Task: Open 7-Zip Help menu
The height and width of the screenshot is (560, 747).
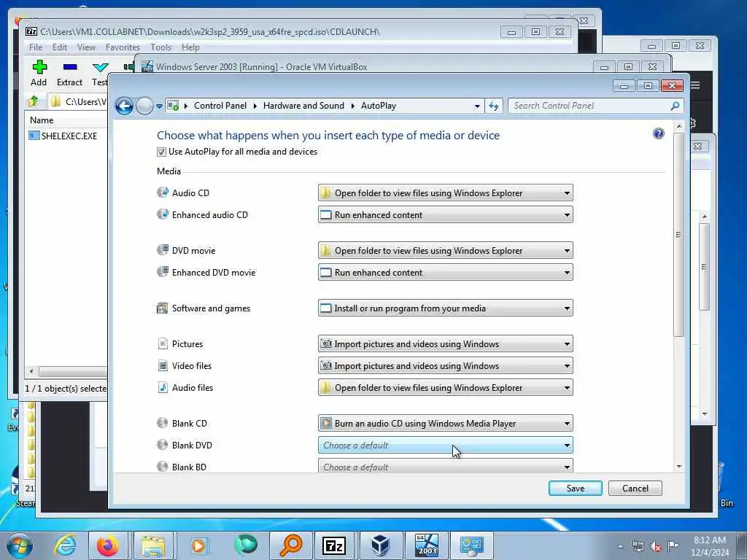Action: (x=190, y=47)
